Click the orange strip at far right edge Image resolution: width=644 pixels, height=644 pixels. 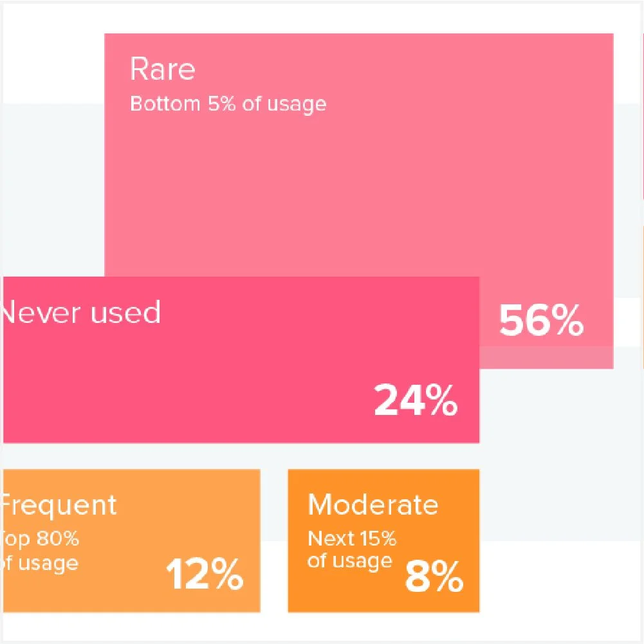642,296
